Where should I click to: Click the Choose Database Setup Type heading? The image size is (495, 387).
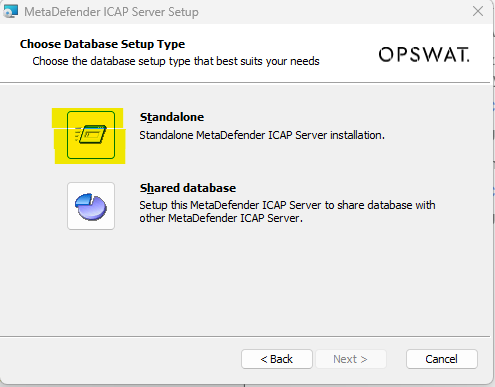pyautogui.click(x=102, y=44)
